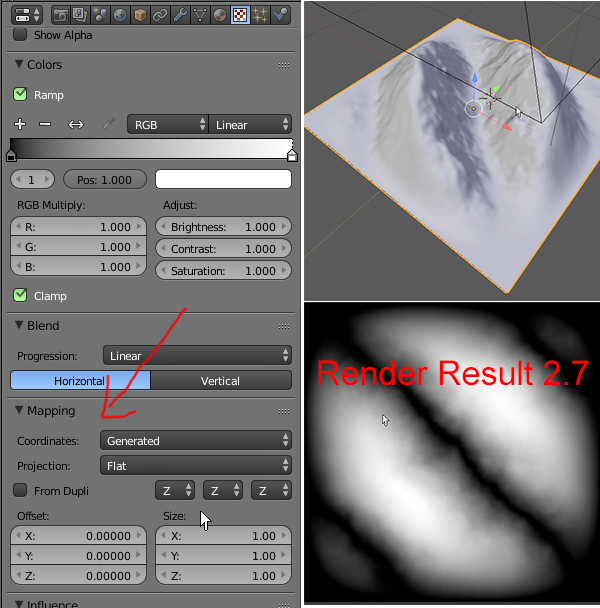Click the Brightness value field
600x608 pixels.
223,226
